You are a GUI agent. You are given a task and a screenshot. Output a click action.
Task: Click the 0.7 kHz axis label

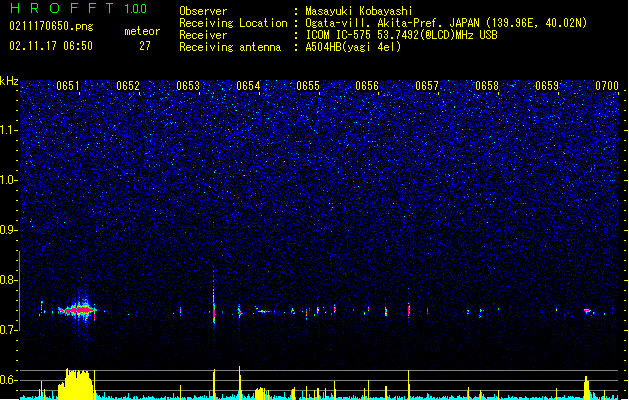(9, 330)
